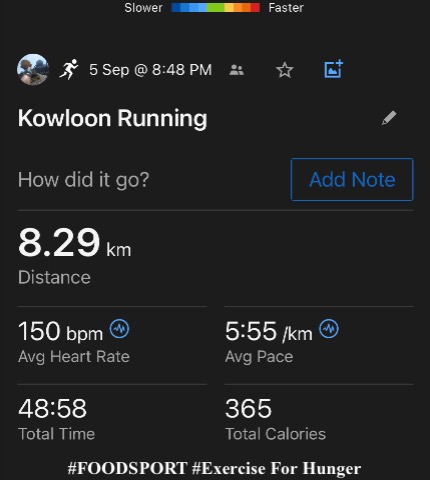Click the 365 total calories value
The image size is (430, 480).
pos(248,408)
